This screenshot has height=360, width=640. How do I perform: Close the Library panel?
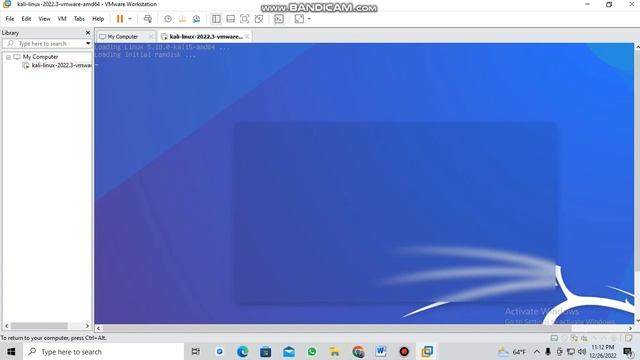point(88,33)
